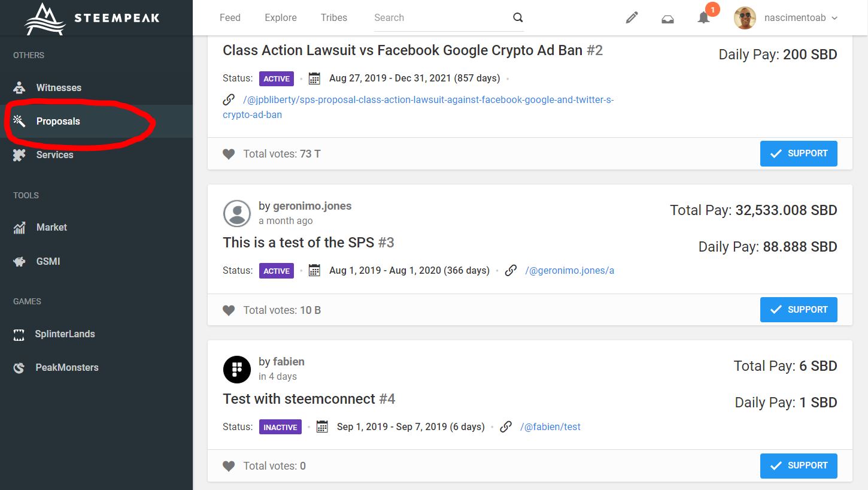Click the GSMI piggy bank icon
Image resolution: width=868 pixels, height=490 pixels.
tap(19, 261)
